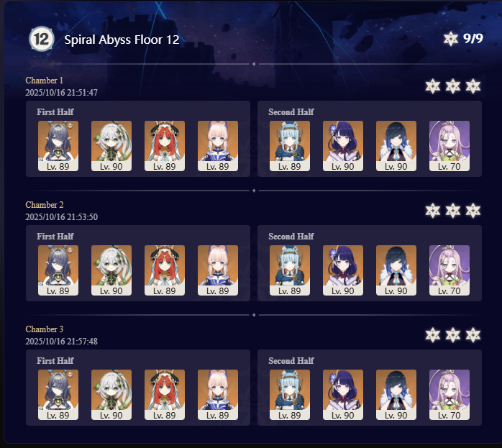Select Nahida portrait in Chamber 1 first half
Screen dimensions: 502x448
pyautogui.click(x=111, y=146)
